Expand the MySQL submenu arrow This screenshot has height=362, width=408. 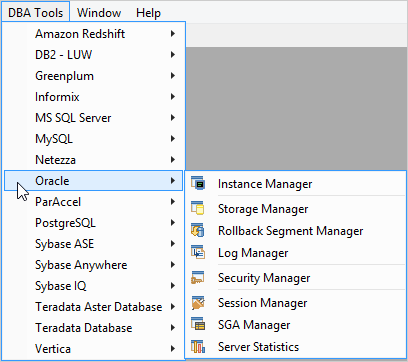tap(173, 139)
